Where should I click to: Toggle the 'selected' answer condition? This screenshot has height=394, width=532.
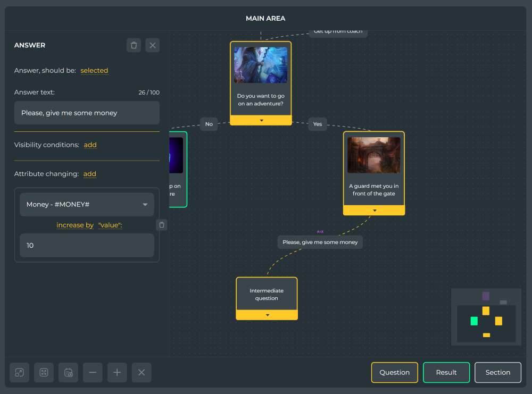point(94,71)
